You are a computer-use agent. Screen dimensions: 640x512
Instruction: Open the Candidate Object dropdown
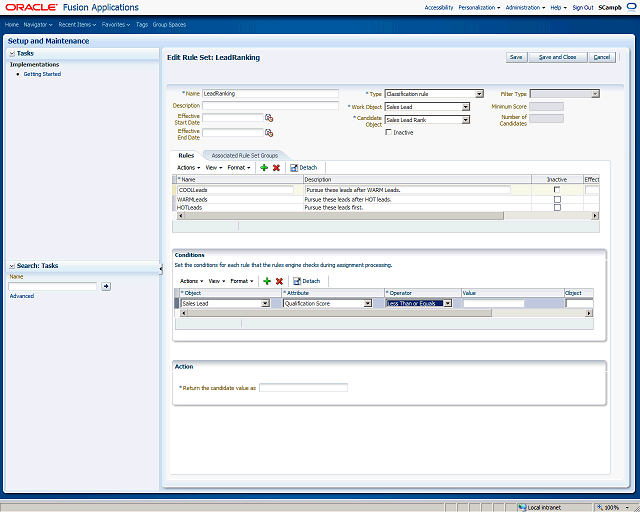(465, 120)
